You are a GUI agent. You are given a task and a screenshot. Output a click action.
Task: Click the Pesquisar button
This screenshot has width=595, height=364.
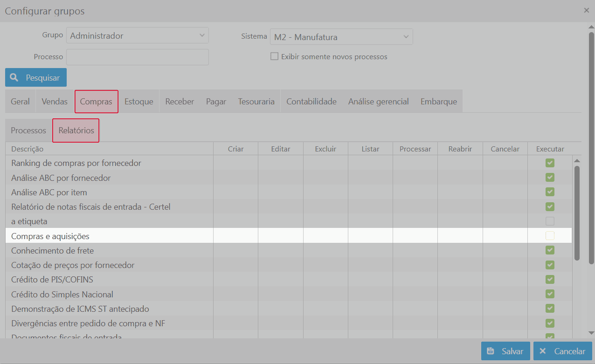36,78
